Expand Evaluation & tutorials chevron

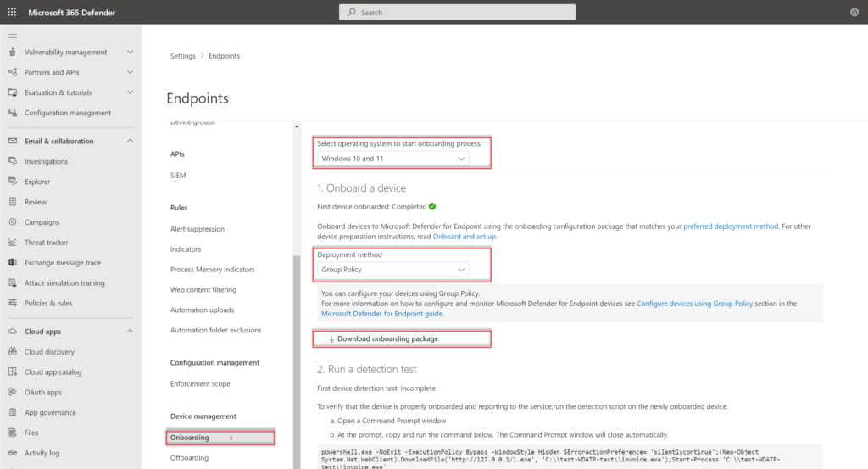[130, 92]
